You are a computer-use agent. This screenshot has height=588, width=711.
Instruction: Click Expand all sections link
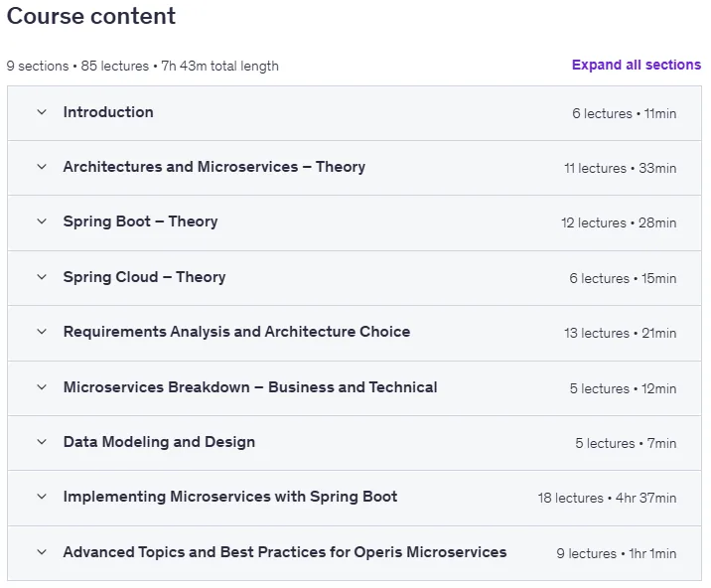pos(637,65)
